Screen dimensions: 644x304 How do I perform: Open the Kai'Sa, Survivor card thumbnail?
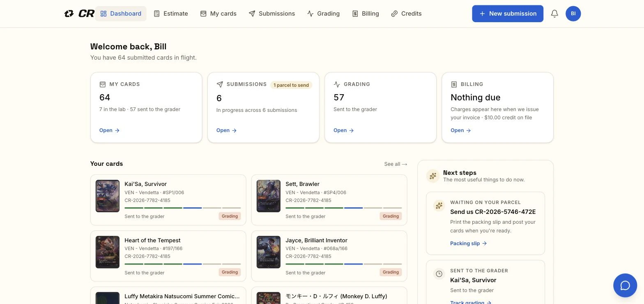coord(108,196)
